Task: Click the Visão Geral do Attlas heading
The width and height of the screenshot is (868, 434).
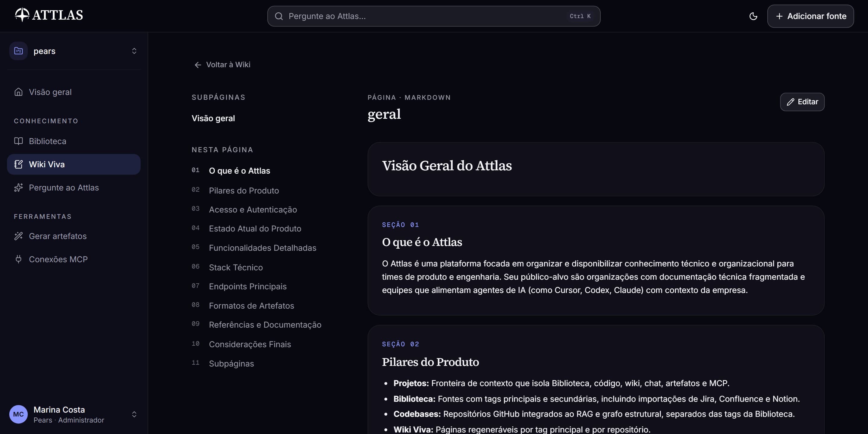Action: (x=447, y=165)
